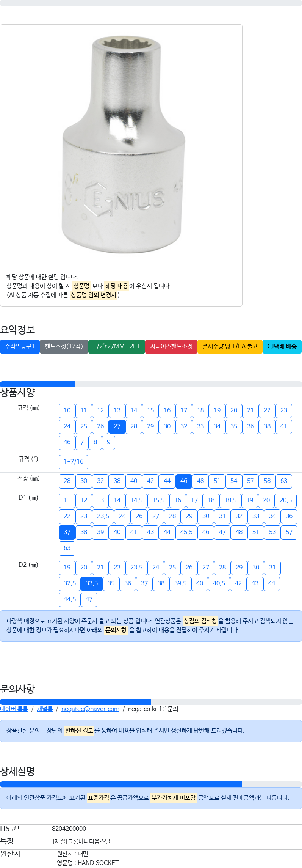This screenshot has height=868, width=302.
Task: Click the 결제수량 당 1/EA 출고 tag
Action: (x=230, y=346)
